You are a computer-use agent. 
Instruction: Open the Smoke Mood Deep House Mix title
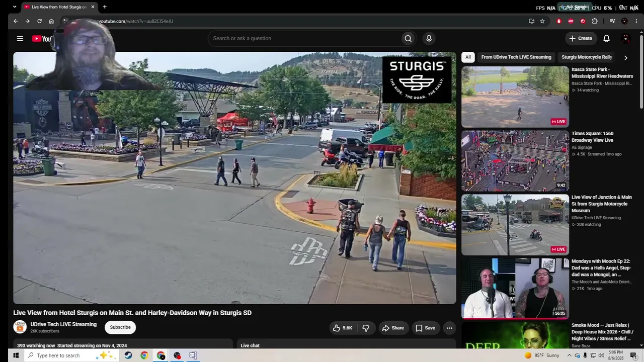pos(602,332)
